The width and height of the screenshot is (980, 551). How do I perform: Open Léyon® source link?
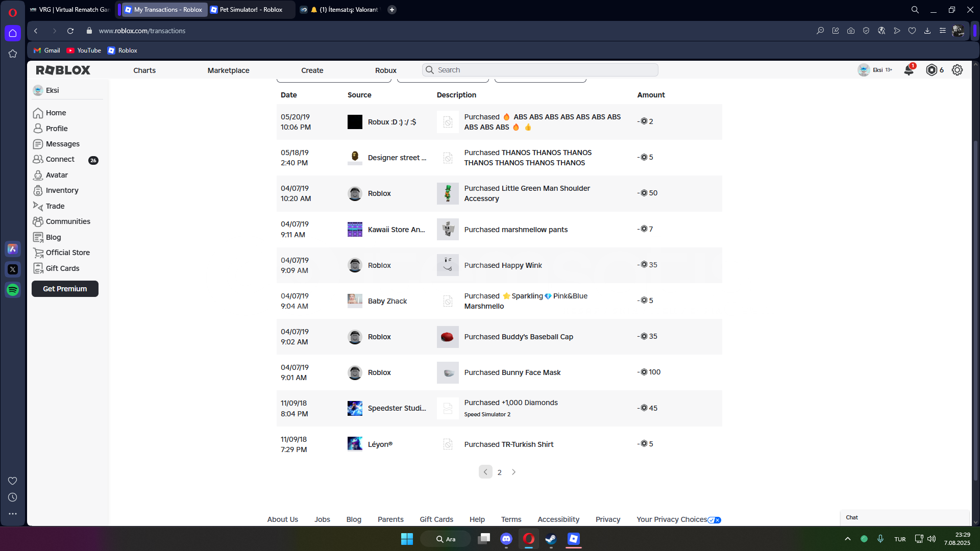(x=380, y=444)
